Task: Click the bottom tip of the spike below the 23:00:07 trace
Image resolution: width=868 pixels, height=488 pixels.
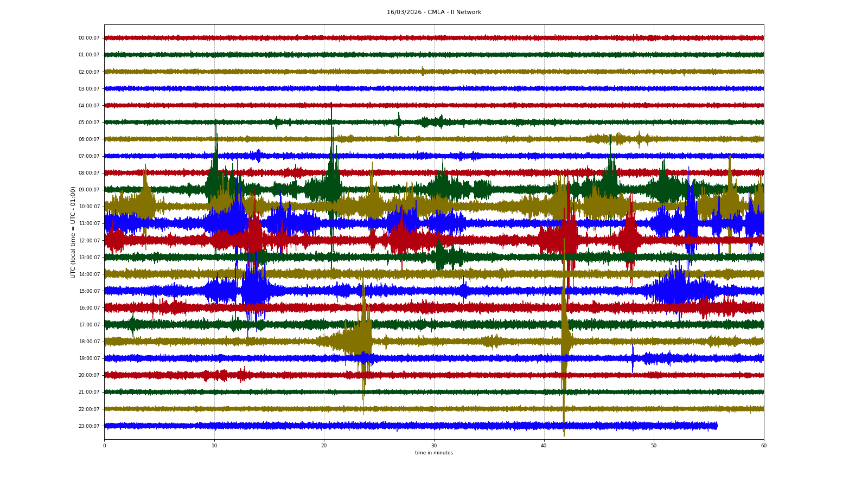Action: pos(564,435)
